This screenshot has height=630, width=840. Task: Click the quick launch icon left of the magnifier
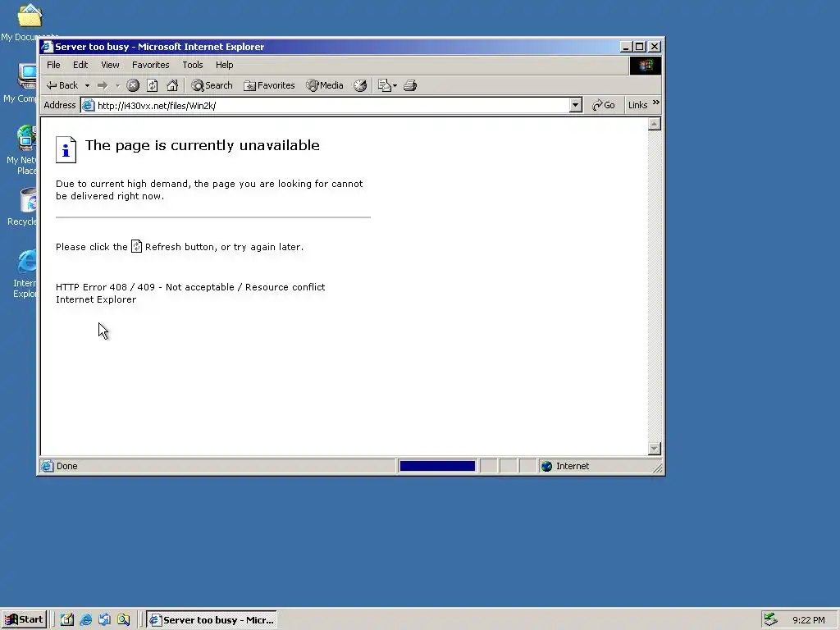pyautogui.click(x=104, y=620)
